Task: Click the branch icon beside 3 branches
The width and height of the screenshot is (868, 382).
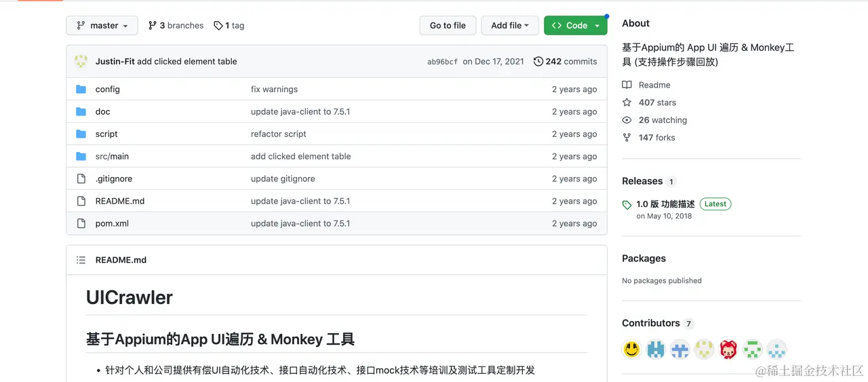Action: coord(152,25)
